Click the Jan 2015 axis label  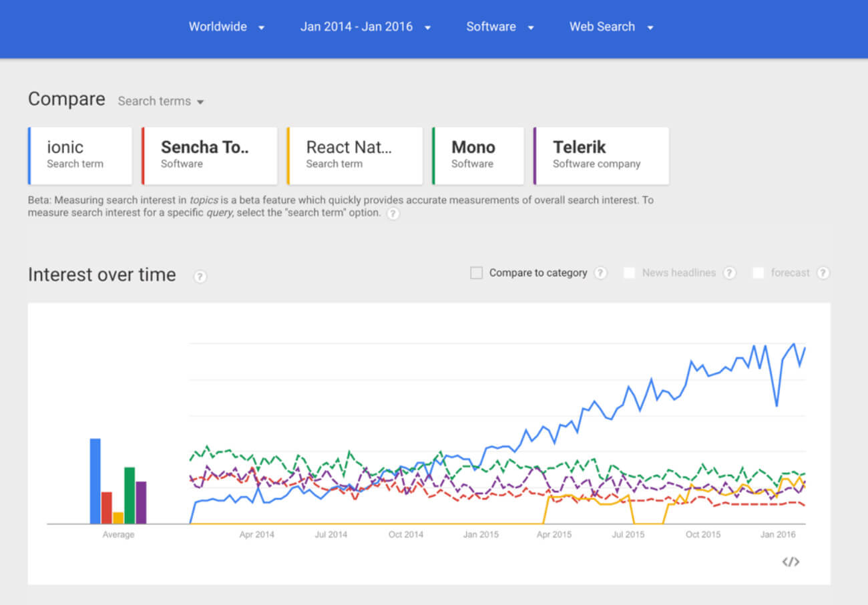click(481, 535)
